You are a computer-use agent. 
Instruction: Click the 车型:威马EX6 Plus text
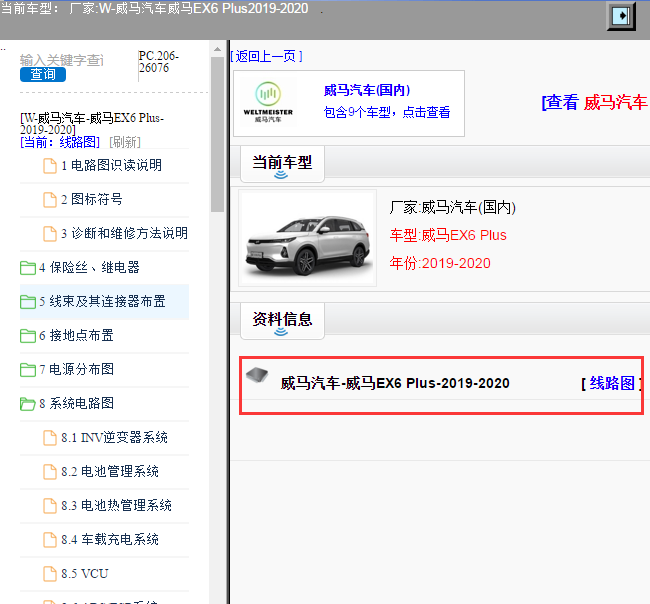click(448, 235)
